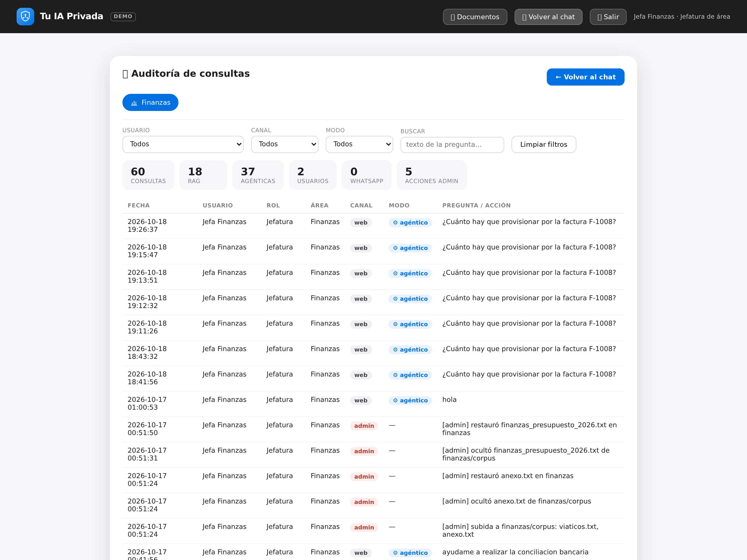Click the DEMO badge beside app title

tap(123, 17)
